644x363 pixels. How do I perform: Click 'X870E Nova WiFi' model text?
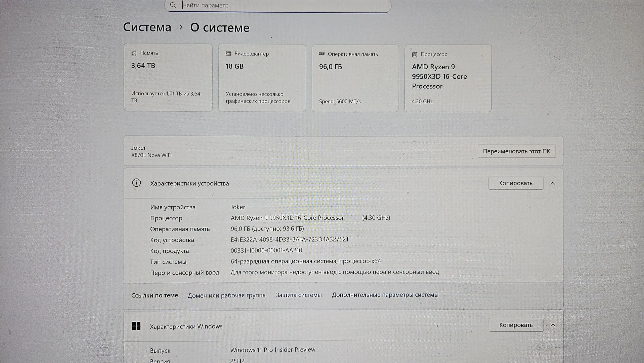151,155
